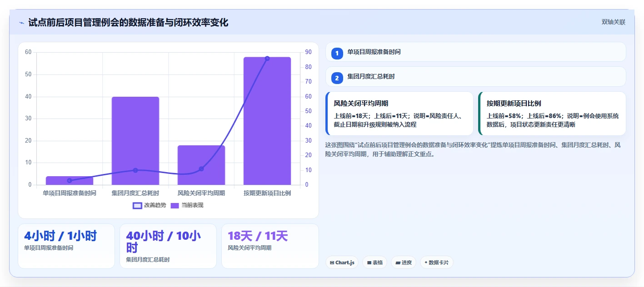Click the 改善趋势 legend color box
The height and width of the screenshot is (287, 644).
[x=137, y=205]
